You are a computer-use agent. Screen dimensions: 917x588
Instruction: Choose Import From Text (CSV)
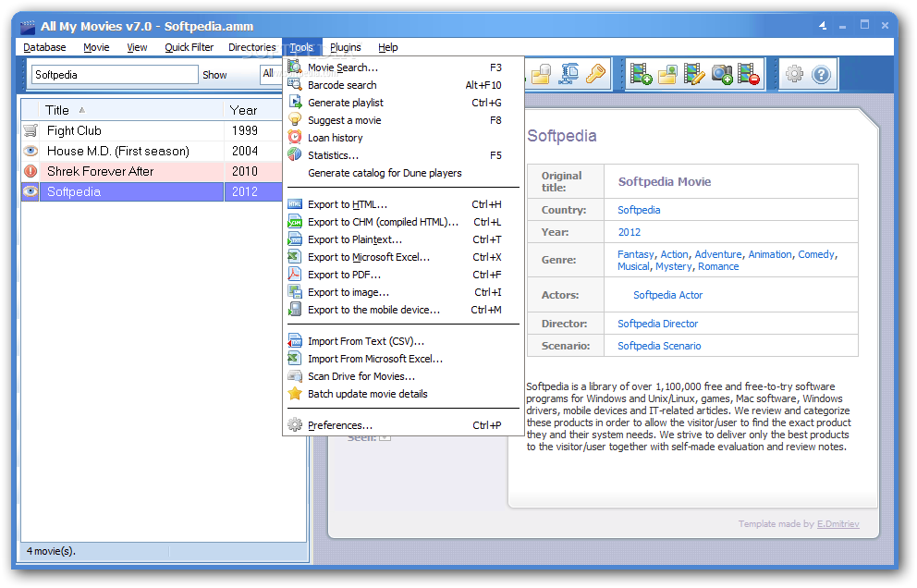(x=404, y=341)
